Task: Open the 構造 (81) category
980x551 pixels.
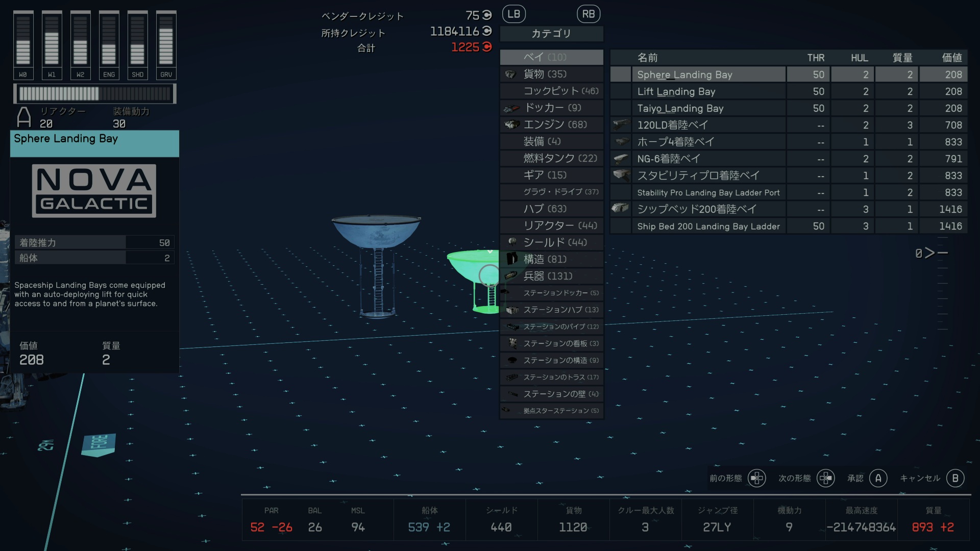Action: pos(552,259)
